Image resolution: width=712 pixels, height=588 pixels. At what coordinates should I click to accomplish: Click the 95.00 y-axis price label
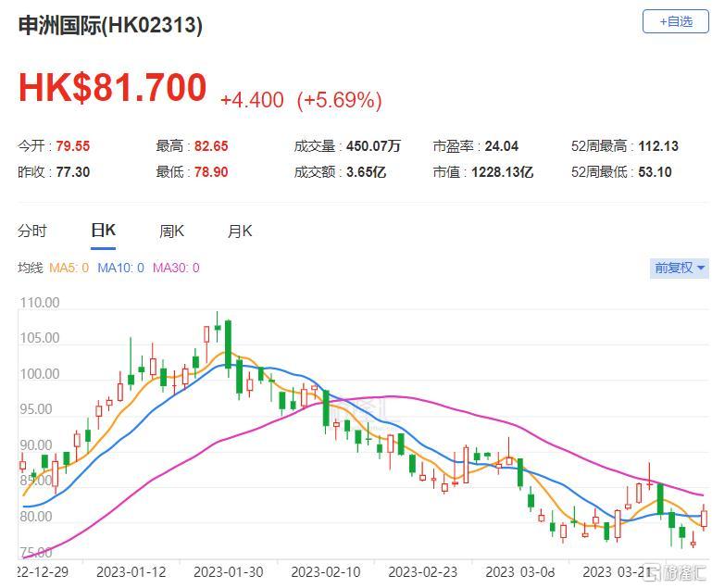click(x=36, y=409)
